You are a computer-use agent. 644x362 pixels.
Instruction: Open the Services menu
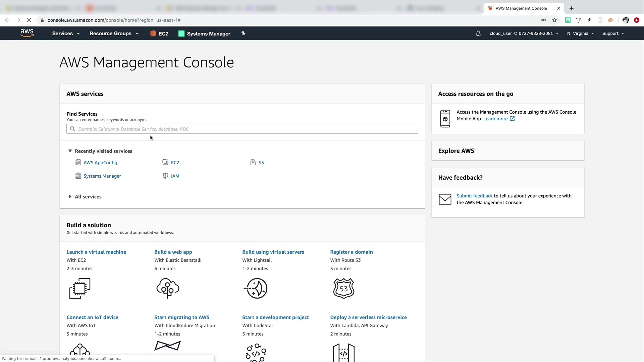(x=66, y=34)
